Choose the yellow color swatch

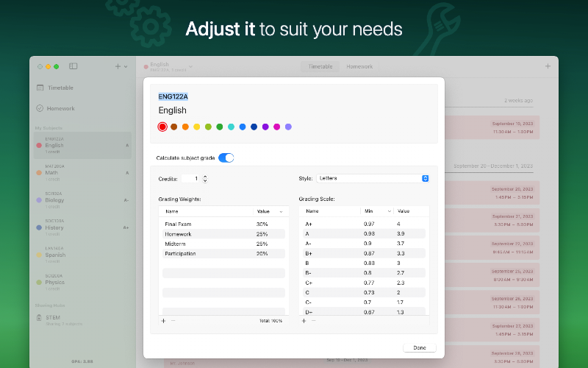click(196, 127)
